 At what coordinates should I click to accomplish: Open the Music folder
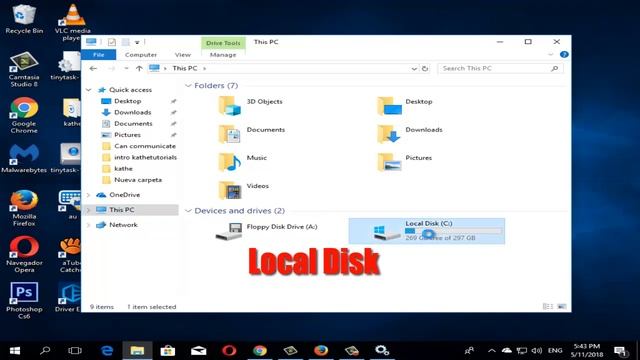coord(242,162)
